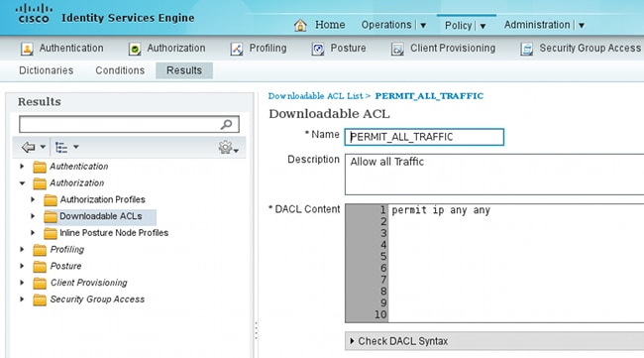Screen dimensions: 644x358
Task: Expand the Check DACL Syntax section
Action: [x=352, y=341]
